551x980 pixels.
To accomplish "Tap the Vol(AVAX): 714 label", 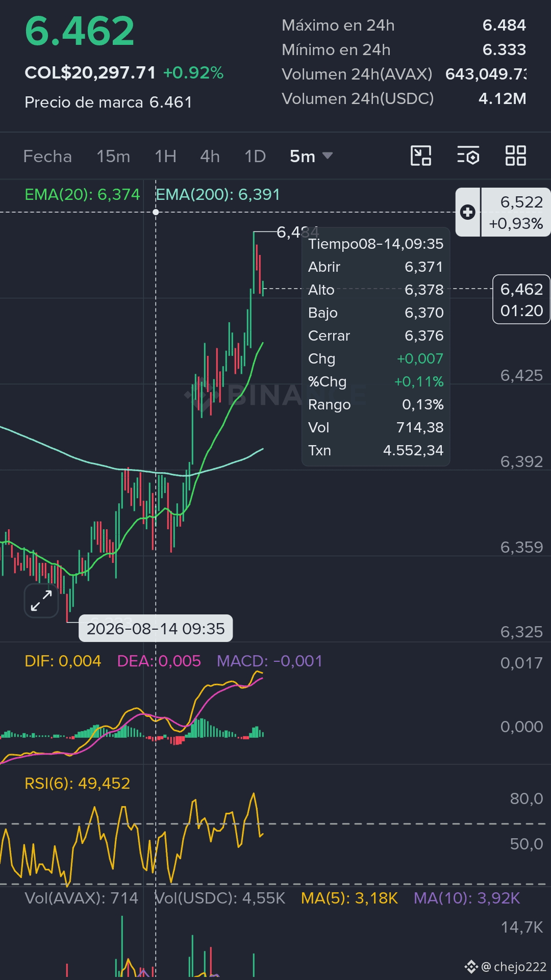I will (x=82, y=898).
